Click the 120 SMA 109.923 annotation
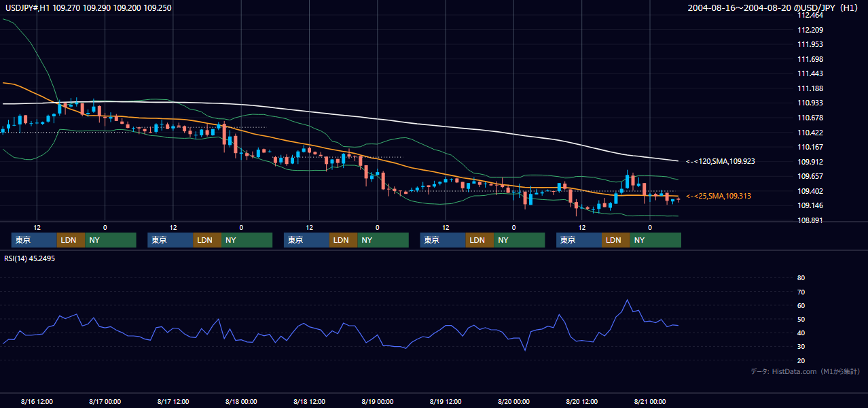Screen dimensions: 868x408 [721, 162]
